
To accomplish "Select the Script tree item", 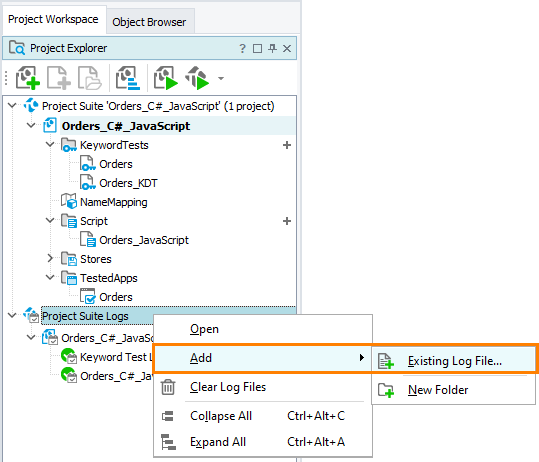I will [x=94, y=221].
